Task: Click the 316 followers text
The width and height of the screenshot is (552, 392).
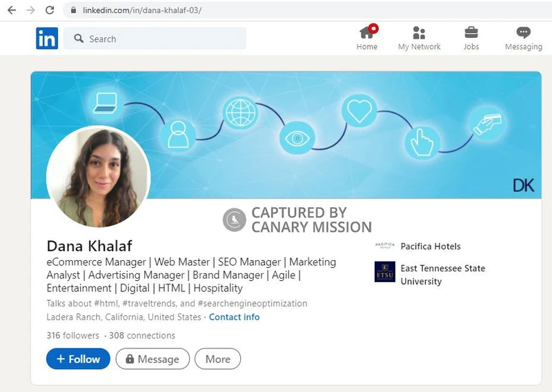Action: pos(73,335)
